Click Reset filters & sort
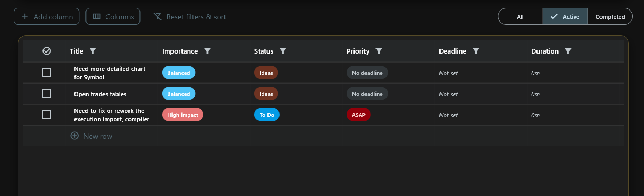 [x=190, y=17]
